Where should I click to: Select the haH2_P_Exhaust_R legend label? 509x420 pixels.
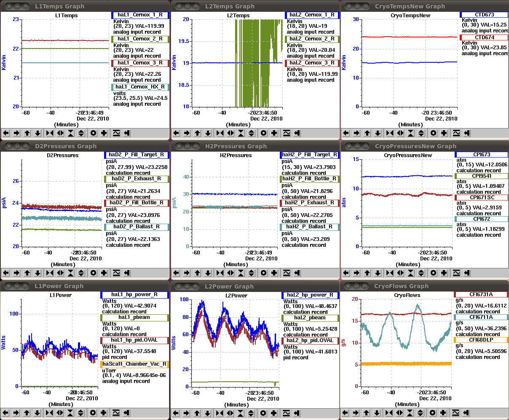pyautogui.click(x=310, y=203)
